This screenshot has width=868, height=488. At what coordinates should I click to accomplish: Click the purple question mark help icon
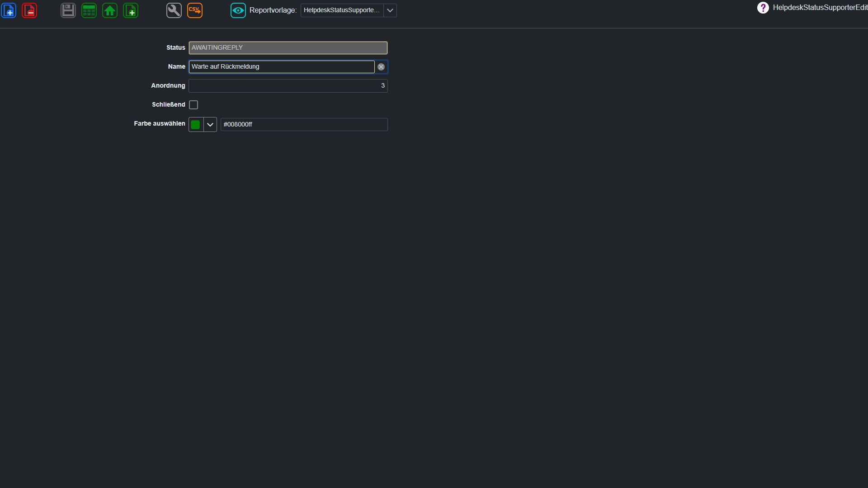(x=763, y=8)
